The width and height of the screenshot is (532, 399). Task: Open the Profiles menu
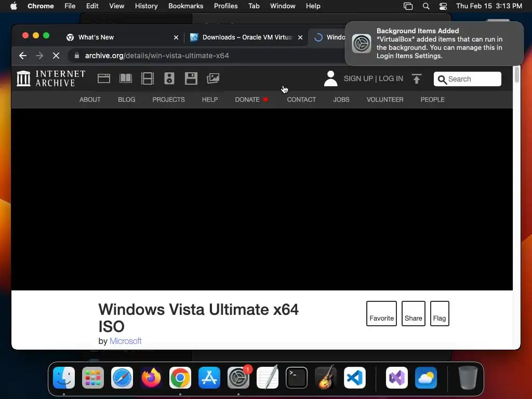[x=225, y=6]
